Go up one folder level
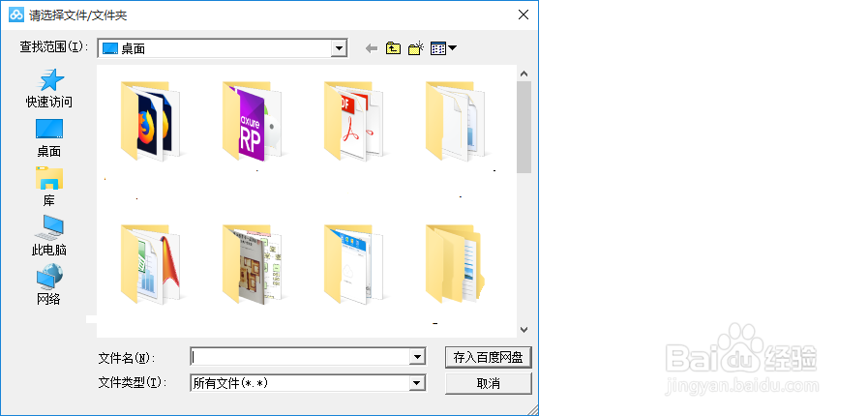The width and height of the screenshot is (868, 416). [393, 48]
